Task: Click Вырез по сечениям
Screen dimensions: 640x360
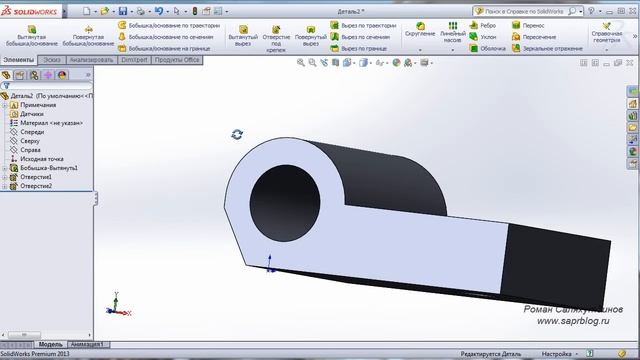Action: pos(360,37)
